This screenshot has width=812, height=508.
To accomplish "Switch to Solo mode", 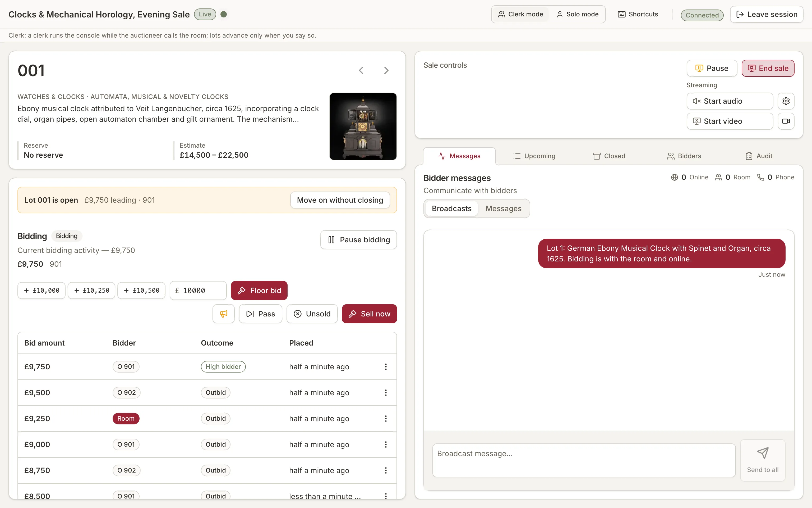I will pos(578,14).
